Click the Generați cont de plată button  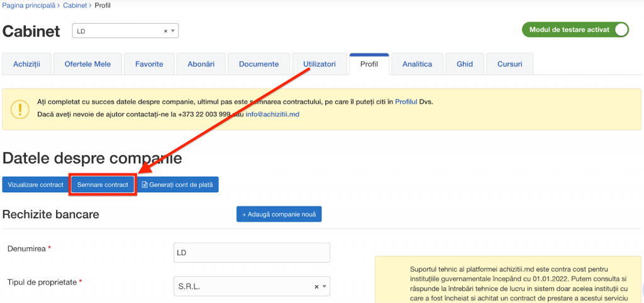pos(177,185)
